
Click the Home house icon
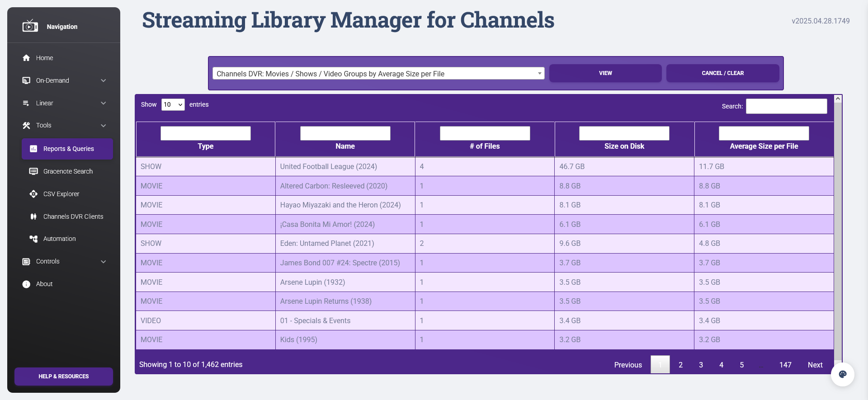point(26,58)
